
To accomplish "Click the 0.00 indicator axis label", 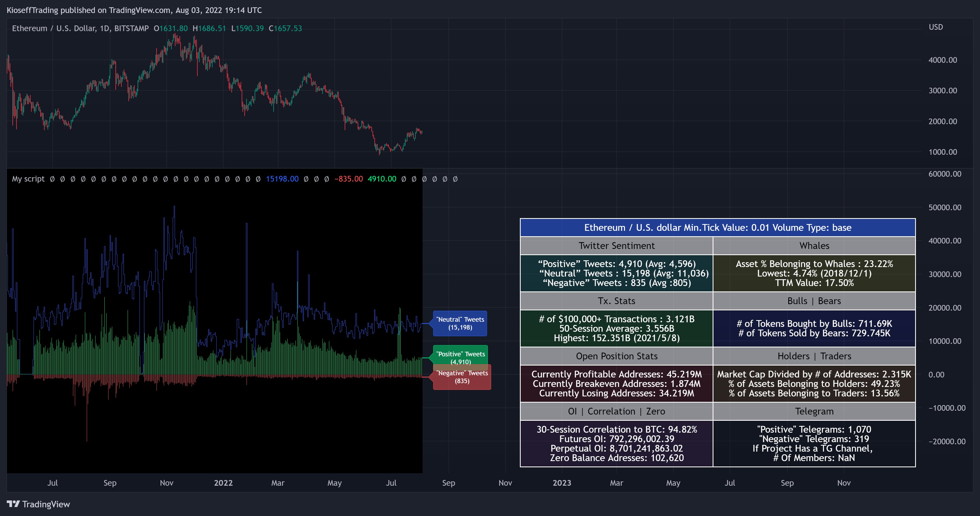I will coord(936,375).
